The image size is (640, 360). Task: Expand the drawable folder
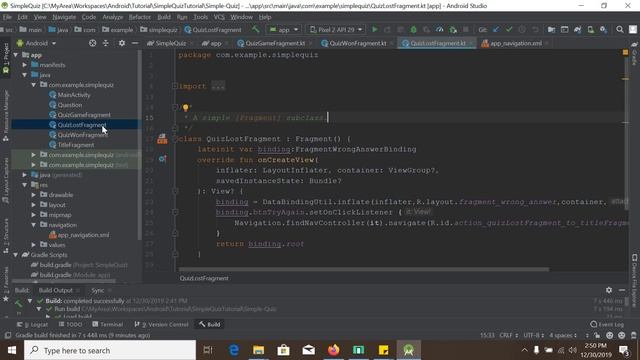33,195
